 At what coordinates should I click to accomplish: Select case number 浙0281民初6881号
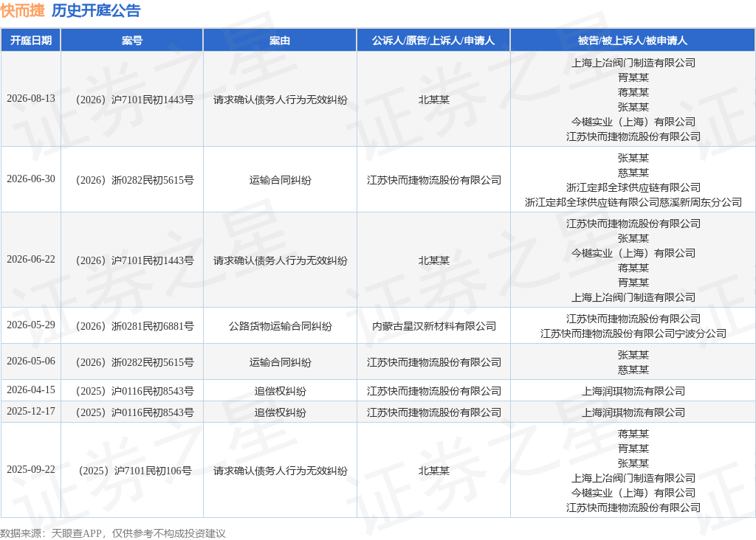click(x=135, y=326)
